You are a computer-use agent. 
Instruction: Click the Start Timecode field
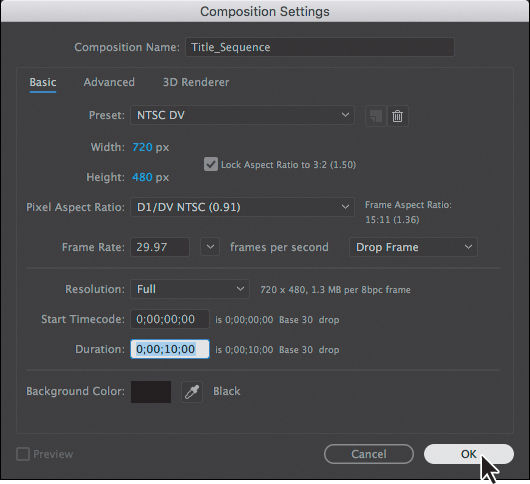pyautogui.click(x=170, y=319)
